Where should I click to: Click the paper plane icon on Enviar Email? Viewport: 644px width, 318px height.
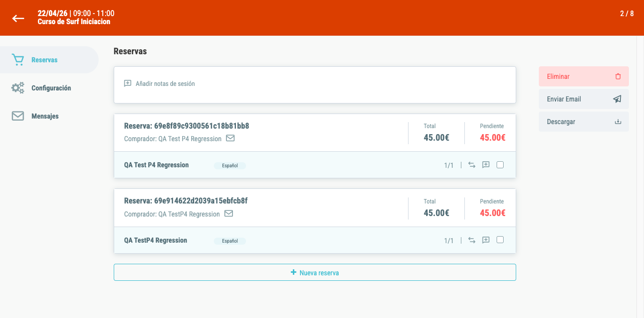coord(617,99)
